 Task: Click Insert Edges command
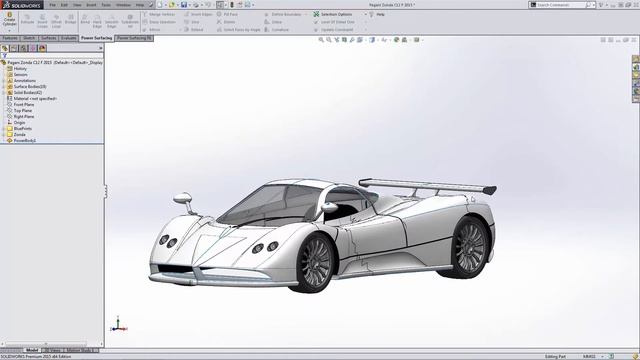(198, 14)
